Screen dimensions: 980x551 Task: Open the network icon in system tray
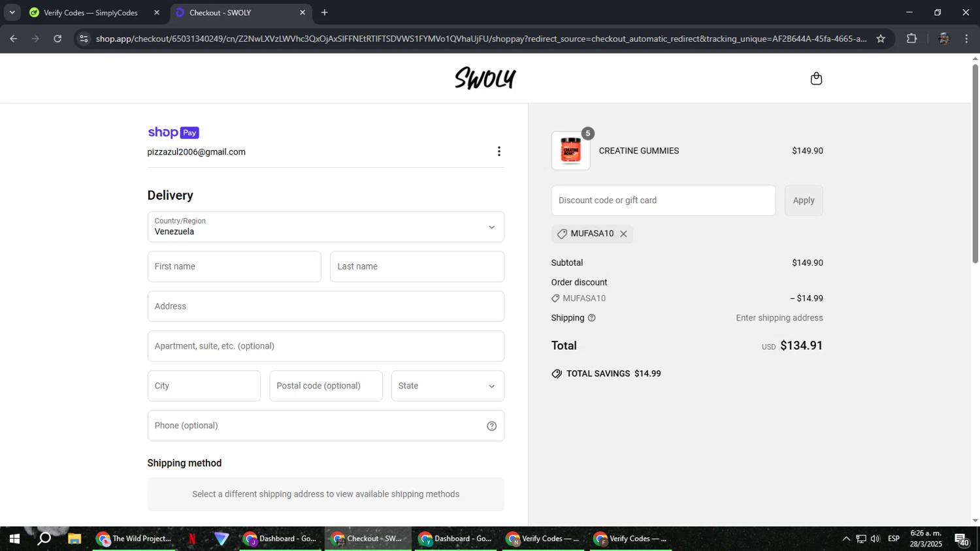(x=861, y=539)
